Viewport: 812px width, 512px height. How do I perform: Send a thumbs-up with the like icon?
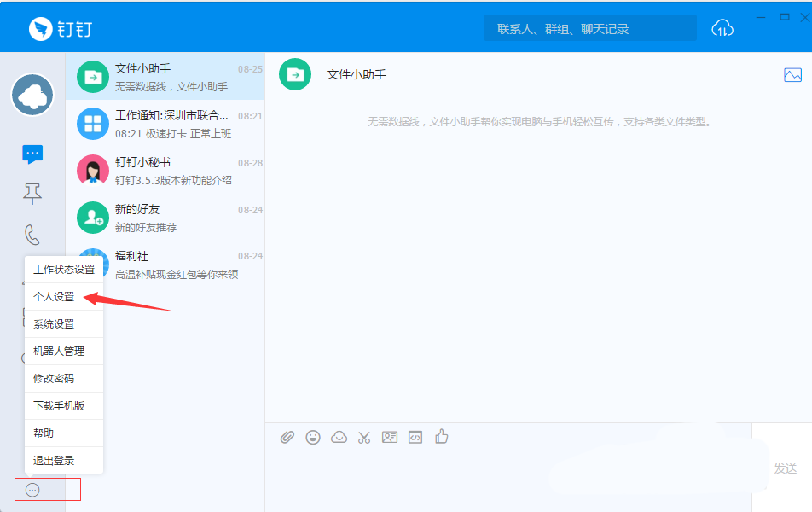(x=441, y=437)
